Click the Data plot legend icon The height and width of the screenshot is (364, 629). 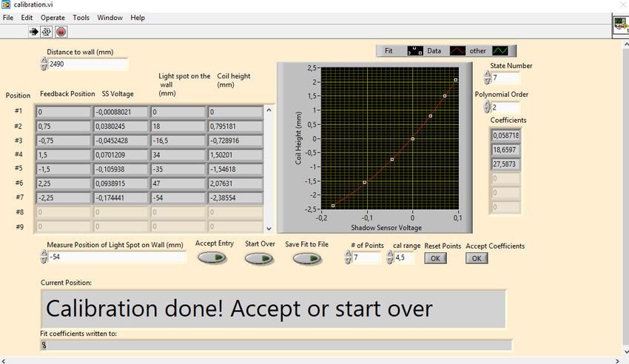coord(460,51)
